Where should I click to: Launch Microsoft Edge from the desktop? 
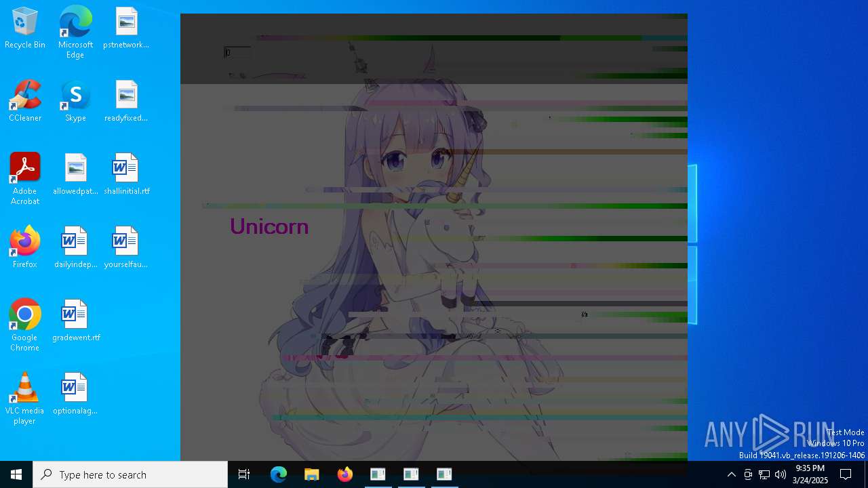75,33
